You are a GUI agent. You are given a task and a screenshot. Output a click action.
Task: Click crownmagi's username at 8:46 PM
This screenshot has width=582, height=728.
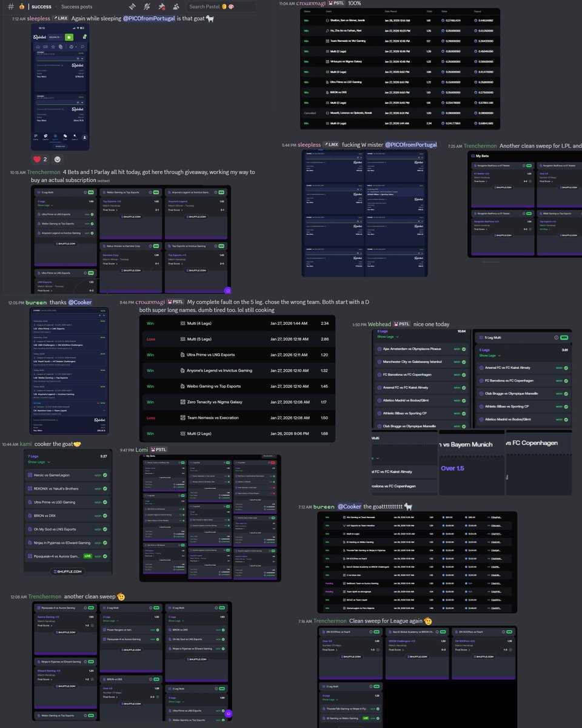point(149,302)
